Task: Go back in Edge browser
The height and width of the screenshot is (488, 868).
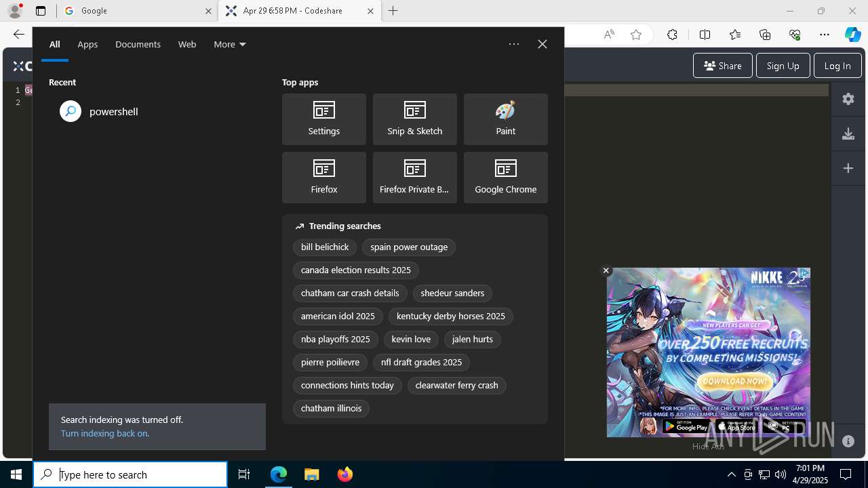Action: pyautogui.click(x=18, y=35)
